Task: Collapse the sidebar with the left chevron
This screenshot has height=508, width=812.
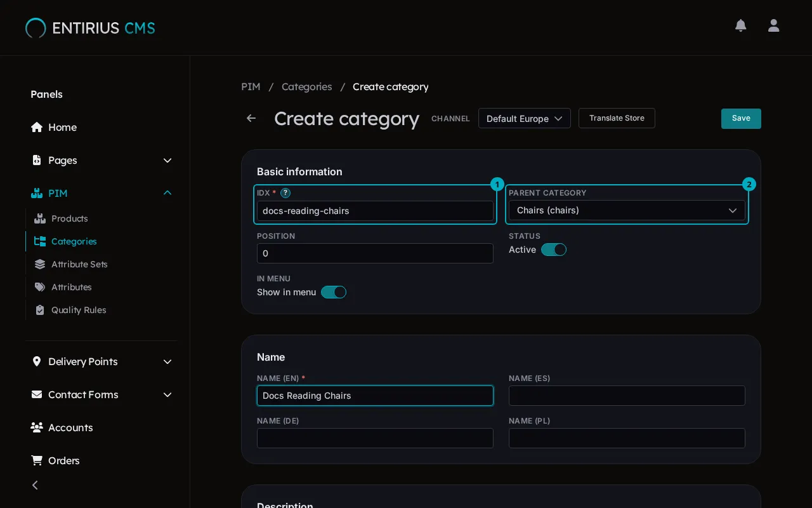Action: 35,485
